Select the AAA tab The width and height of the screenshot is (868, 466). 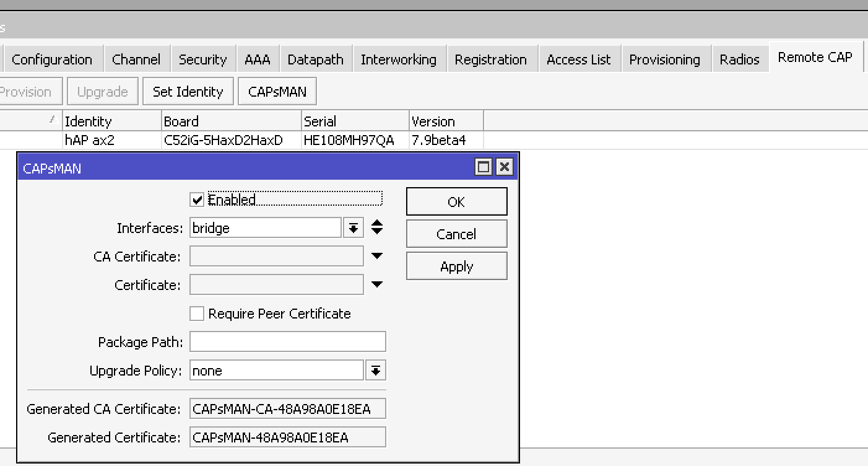257,59
